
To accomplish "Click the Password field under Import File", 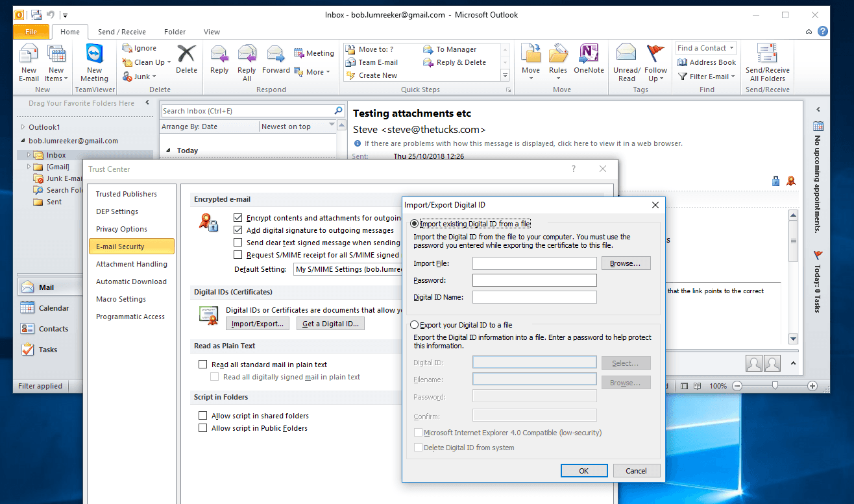I will tap(535, 280).
